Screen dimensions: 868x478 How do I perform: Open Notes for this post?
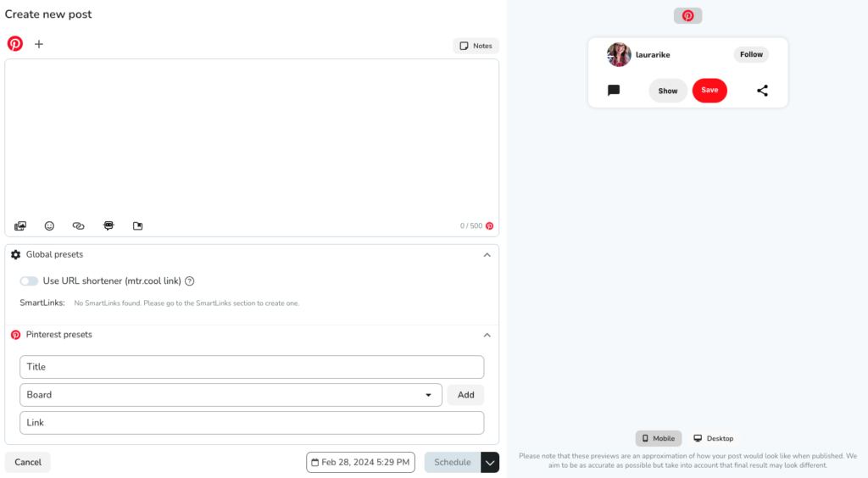[476, 46]
